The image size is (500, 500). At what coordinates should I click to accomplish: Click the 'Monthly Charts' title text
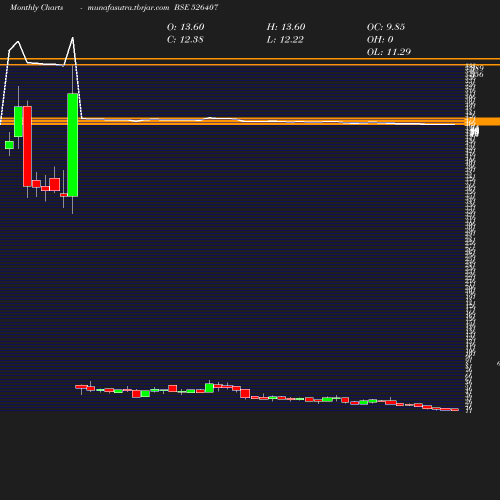pyautogui.click(x=37, y=8)
